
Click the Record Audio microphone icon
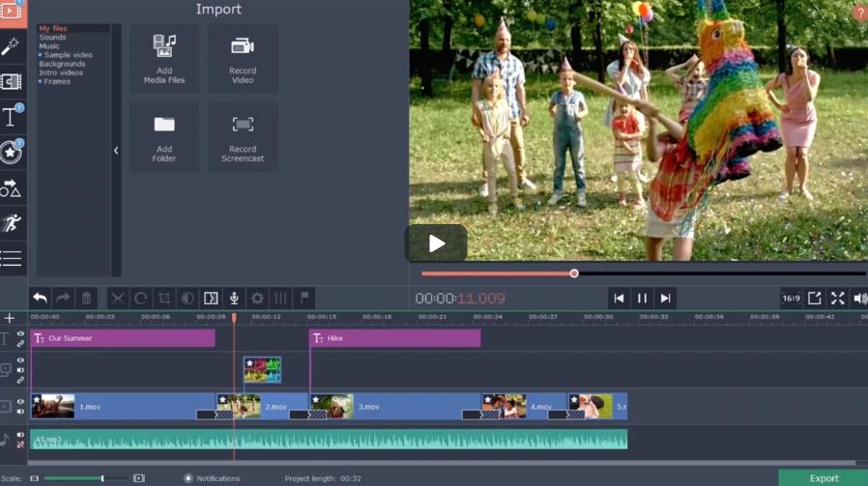click(x=234, y=299)
